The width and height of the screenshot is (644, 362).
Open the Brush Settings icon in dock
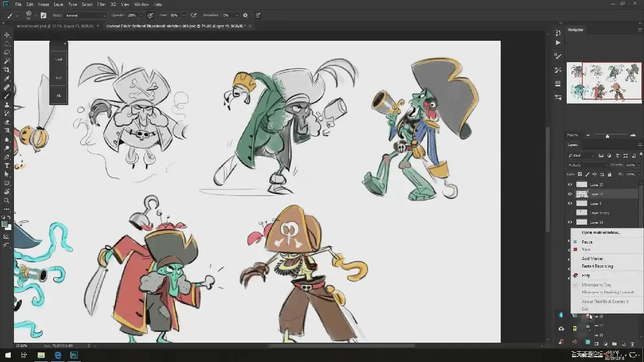[558, 56]
